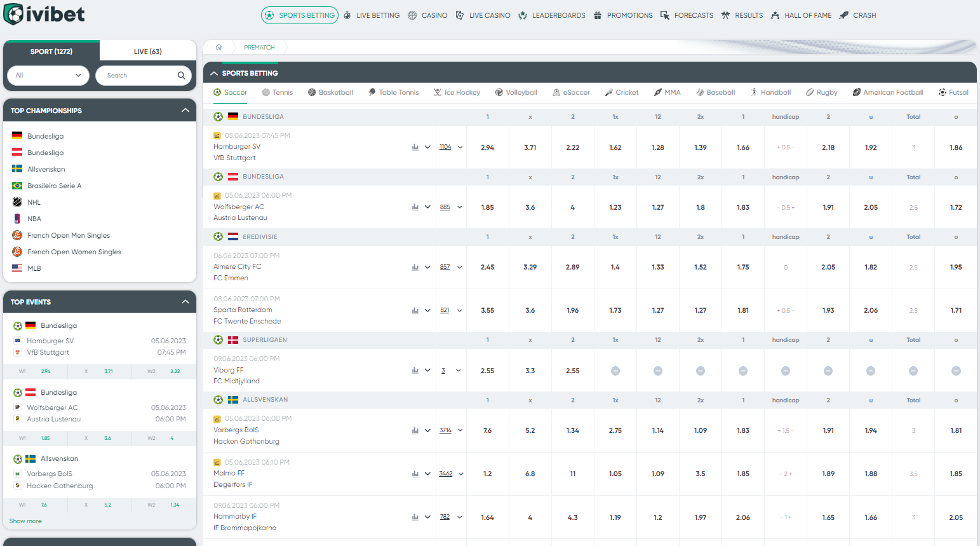Click the MLB flag icon
Viewport: 980px width, 546px height.
17,268
